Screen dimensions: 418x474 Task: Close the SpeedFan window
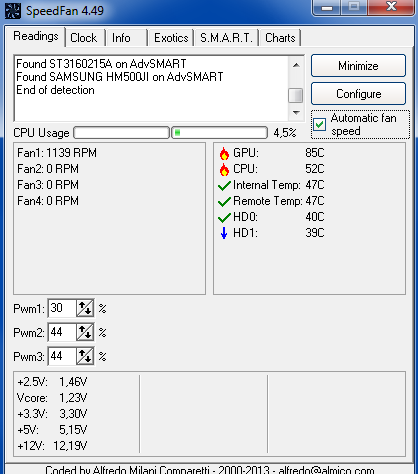(x=391, y=7)
